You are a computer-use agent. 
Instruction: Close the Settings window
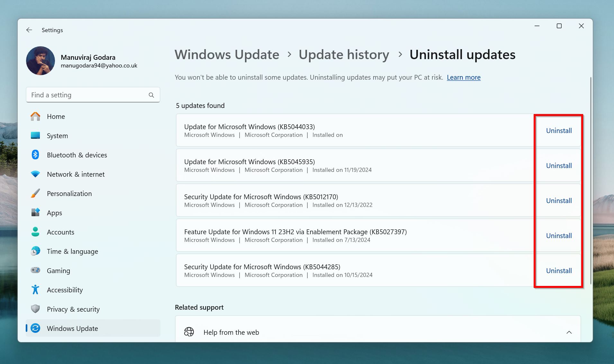click(x=581, y=26)
